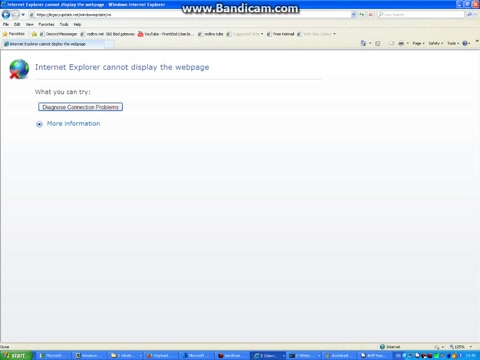Screen dimensions: 480x360
Task: Click into the address bar URL field
Action: pyautogui.click(x=190, y=15)
